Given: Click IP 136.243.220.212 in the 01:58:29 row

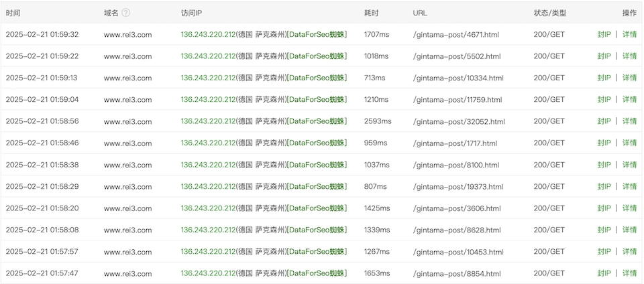Looking at the screenshot, I should click(208, 186).
